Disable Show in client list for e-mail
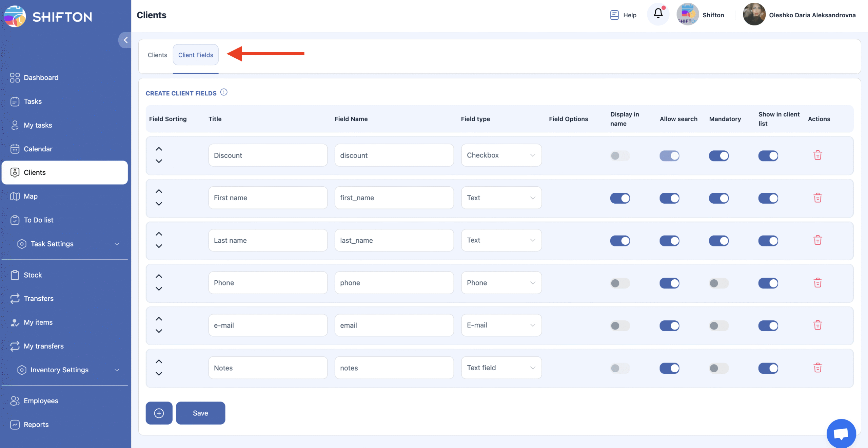 (768, 326)
